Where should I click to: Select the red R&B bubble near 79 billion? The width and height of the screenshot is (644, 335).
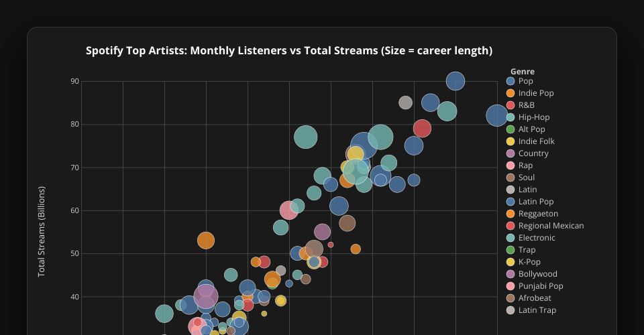tap(422, 128)
